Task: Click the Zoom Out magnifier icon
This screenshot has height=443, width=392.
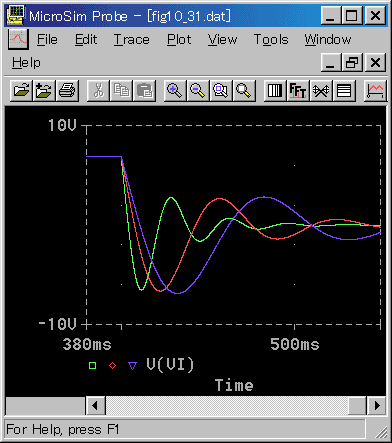Action: tap(198, 90)
